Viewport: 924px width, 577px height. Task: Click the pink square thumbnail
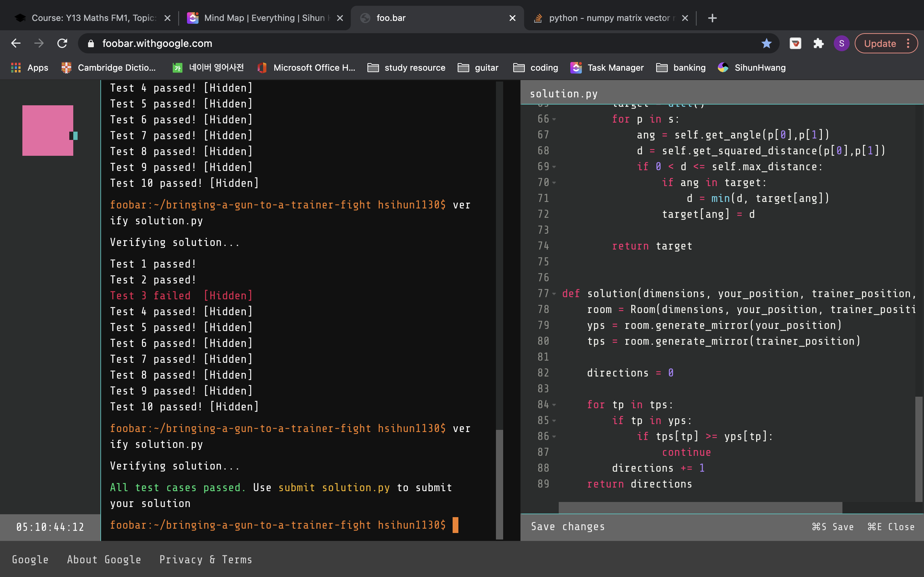(47, 131)
